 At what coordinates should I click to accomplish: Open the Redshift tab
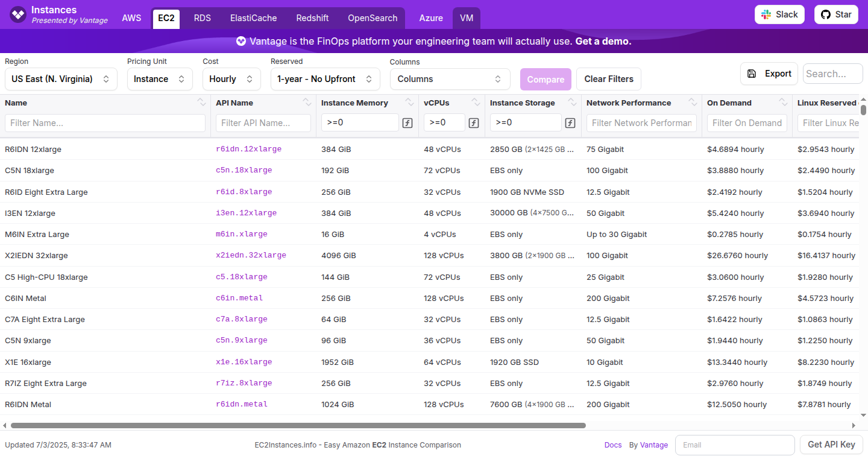[x=312, y=18]
